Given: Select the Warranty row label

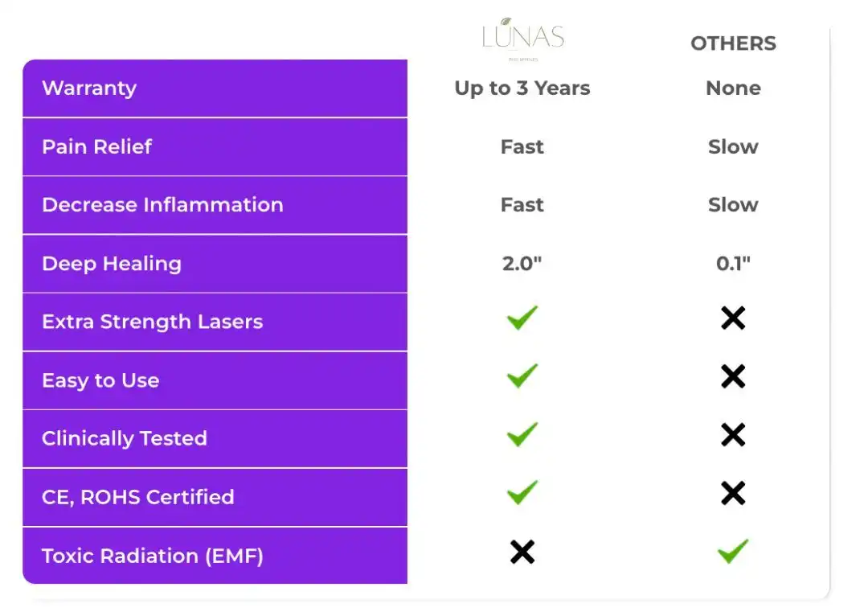Looking at the screenshot, I should 89,88.
